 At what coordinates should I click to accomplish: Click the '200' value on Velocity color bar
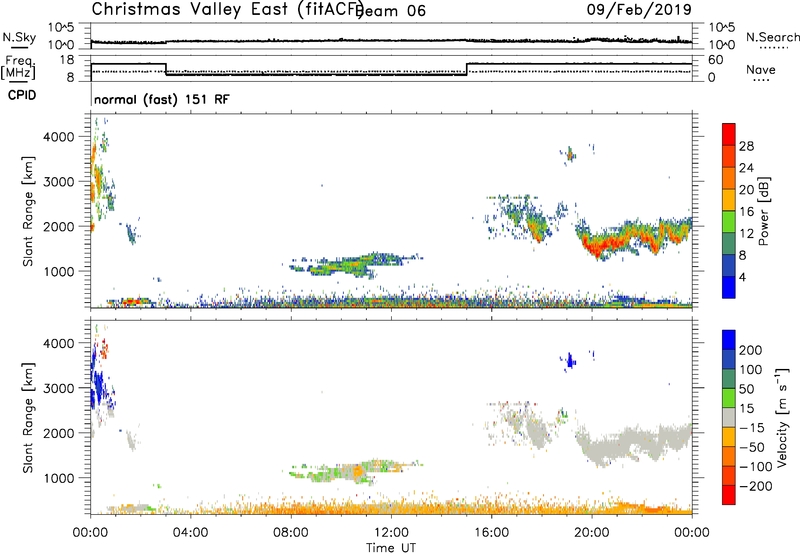click(751, 350)
